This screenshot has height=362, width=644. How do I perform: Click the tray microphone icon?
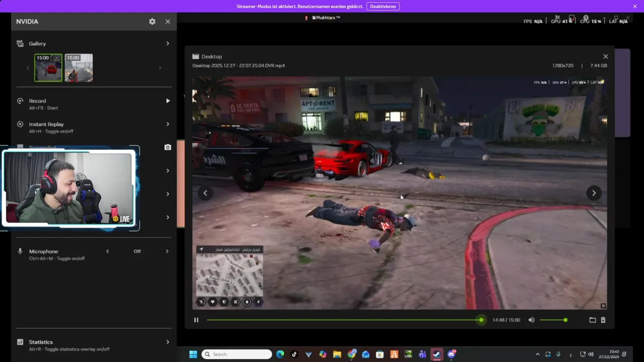point(558,354)
